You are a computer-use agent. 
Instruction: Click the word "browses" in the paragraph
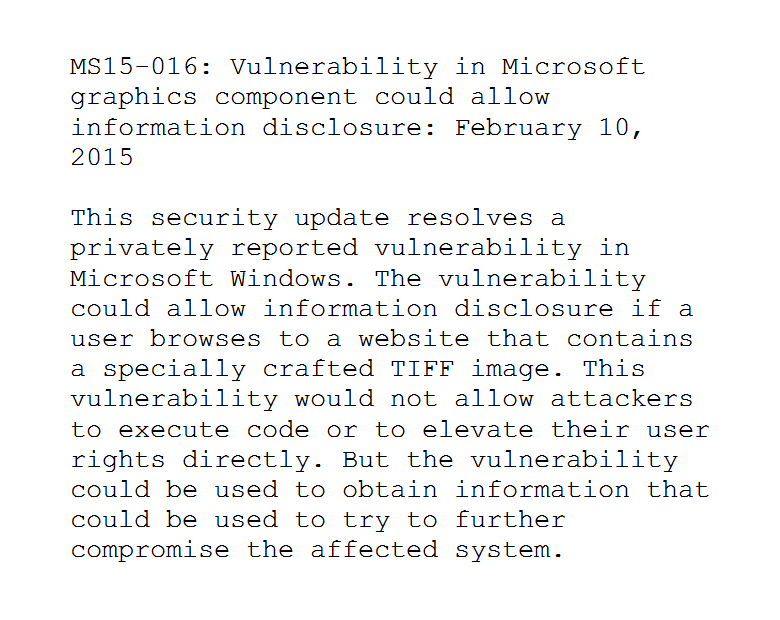[206, 339]
